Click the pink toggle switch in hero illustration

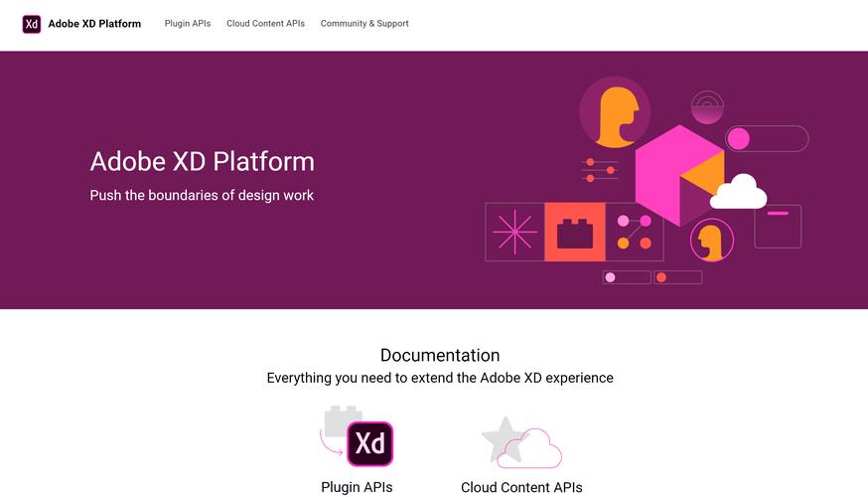tap(768, 138)
